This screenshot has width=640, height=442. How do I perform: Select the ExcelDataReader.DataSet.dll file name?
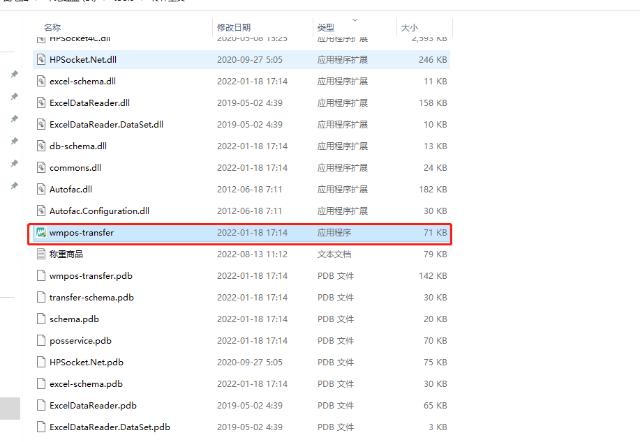click(x=106, y=124)
